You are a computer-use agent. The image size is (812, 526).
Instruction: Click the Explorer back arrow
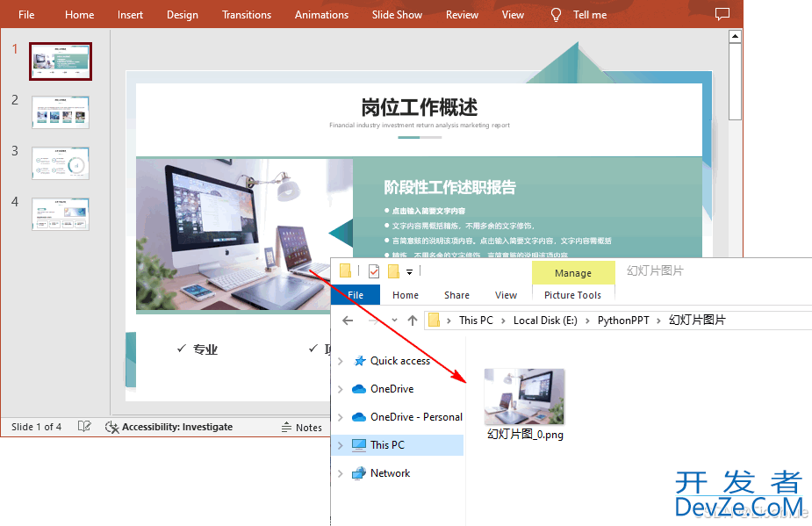(348, 321)
